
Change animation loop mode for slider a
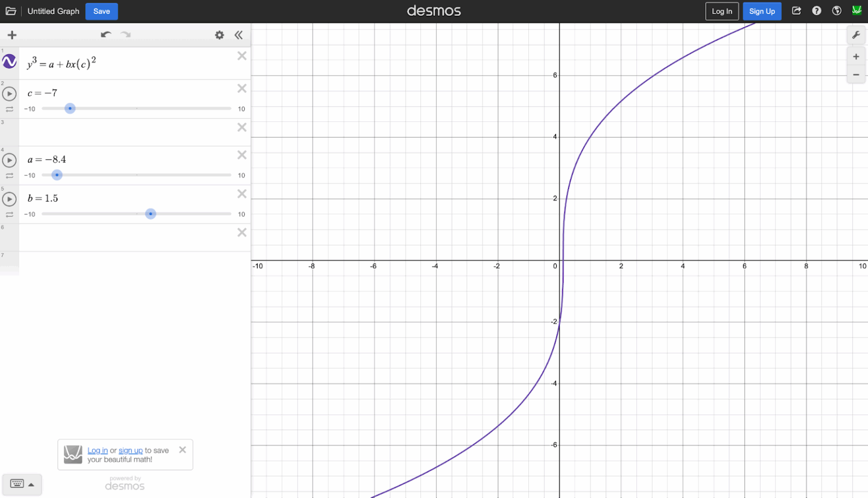coord(10,176)
